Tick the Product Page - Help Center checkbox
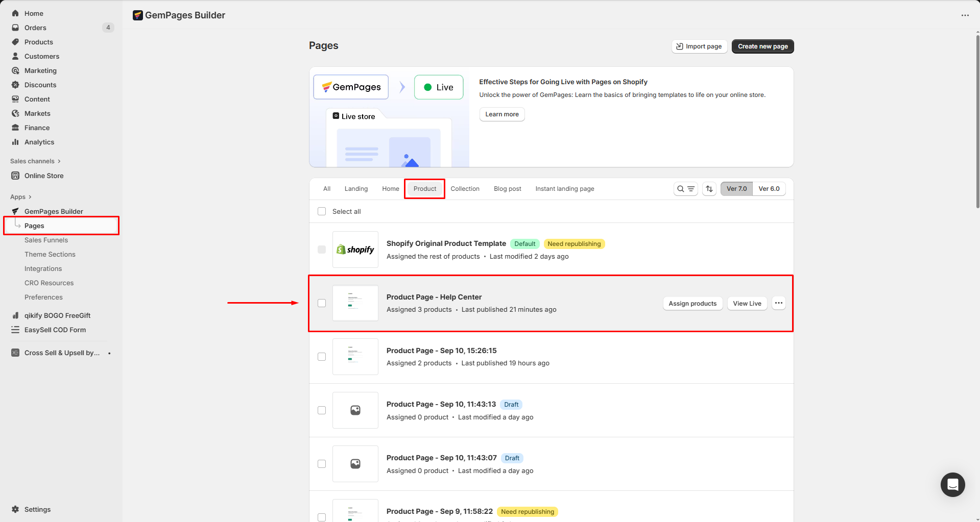The image size is (980, 522). coord(322,303)
